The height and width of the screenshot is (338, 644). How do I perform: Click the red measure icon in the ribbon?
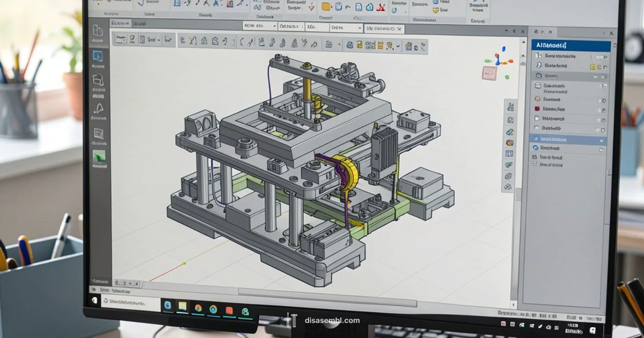coord(380,7)
